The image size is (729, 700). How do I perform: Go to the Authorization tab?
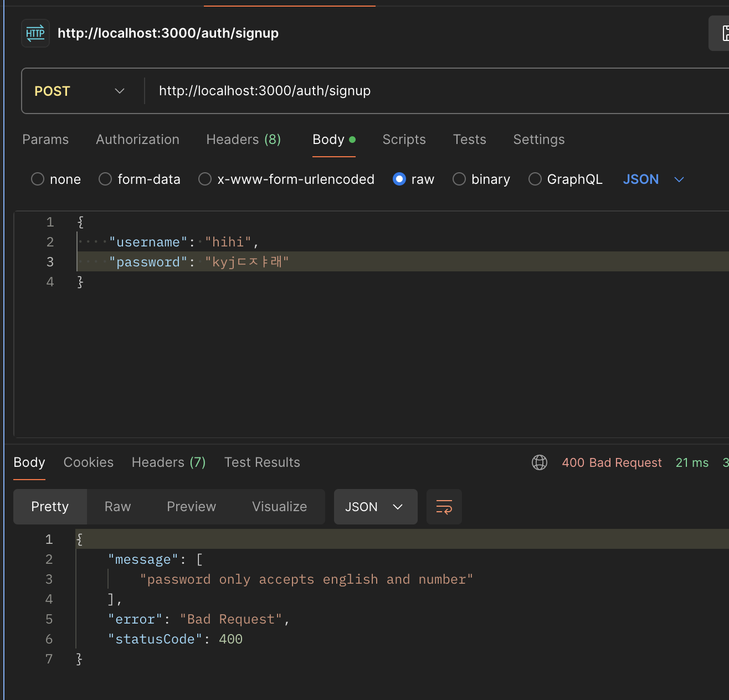pyautogui.click(x=137, y=140)
